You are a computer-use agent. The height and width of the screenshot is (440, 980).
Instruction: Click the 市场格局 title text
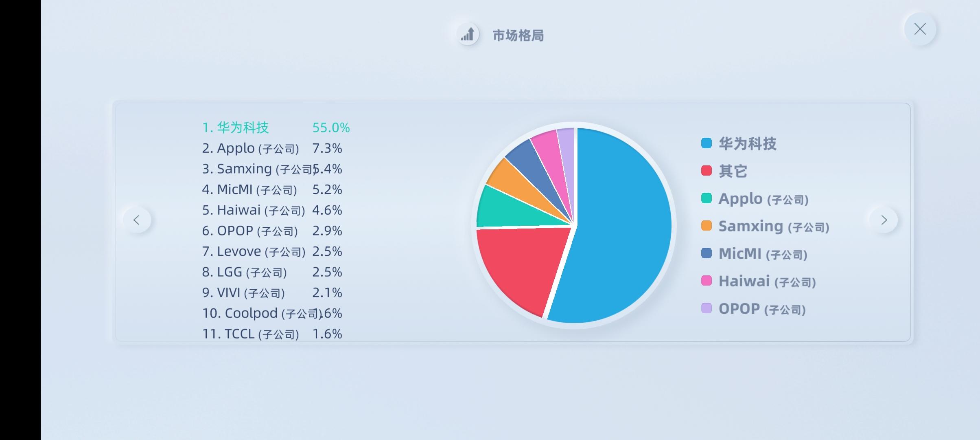pos(518,35)
